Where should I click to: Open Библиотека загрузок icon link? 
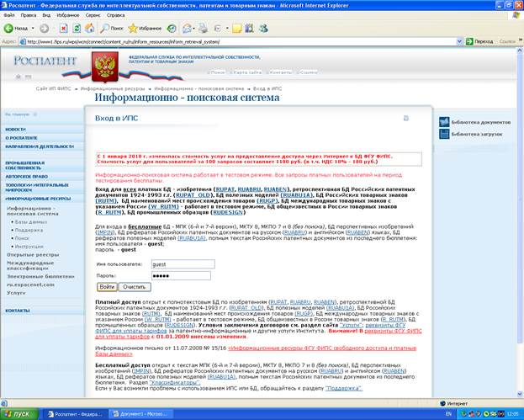(444, 134)
